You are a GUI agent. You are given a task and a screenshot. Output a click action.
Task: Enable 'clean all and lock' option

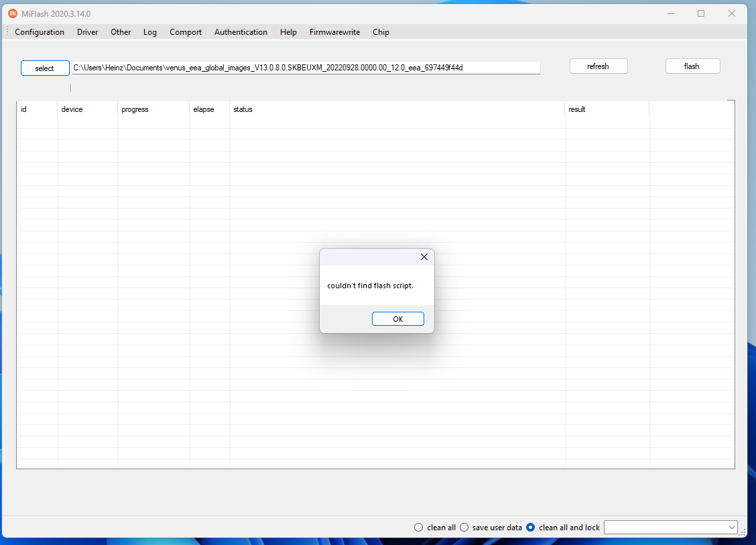[x=531, y=528]
